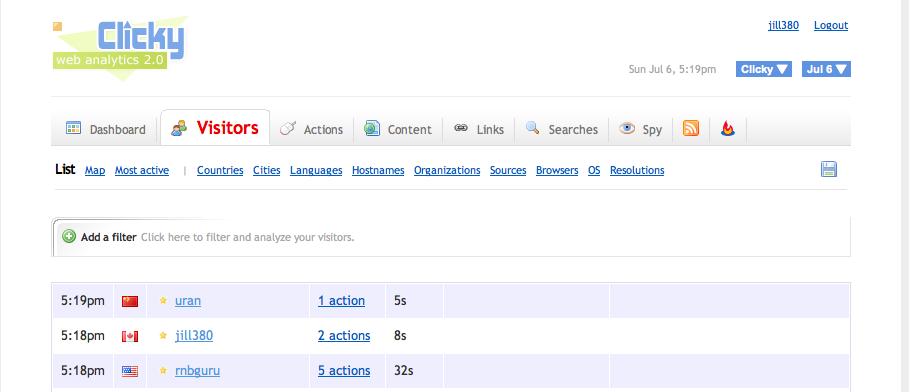The image size is (909, 392).
Task: Click the Canada flag in jill380 row
Action: click(x=130, y=336)
